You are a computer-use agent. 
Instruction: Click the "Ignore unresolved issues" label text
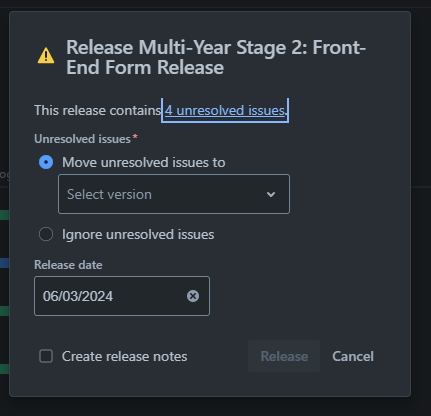138,234
